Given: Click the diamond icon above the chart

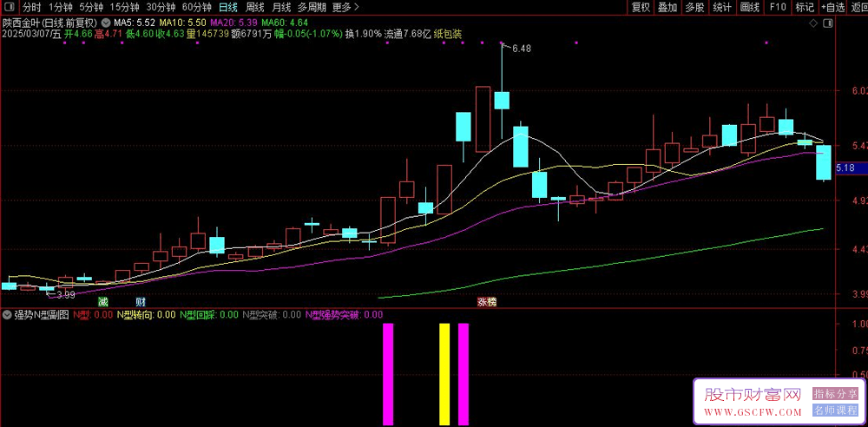Looking at the screenshot, I should (813, 23).
